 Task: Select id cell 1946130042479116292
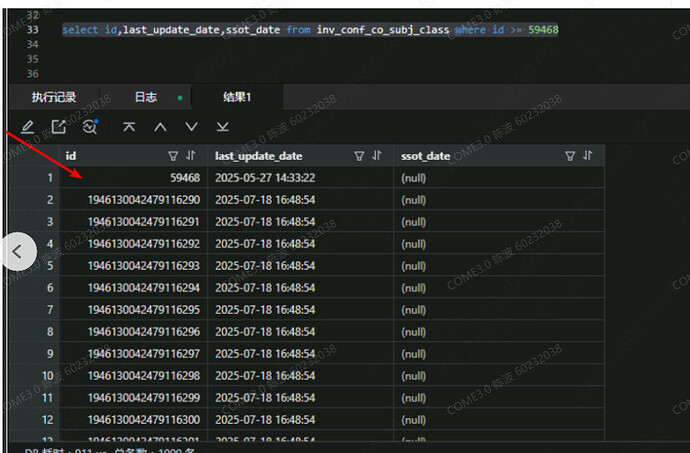pos(133,244)
